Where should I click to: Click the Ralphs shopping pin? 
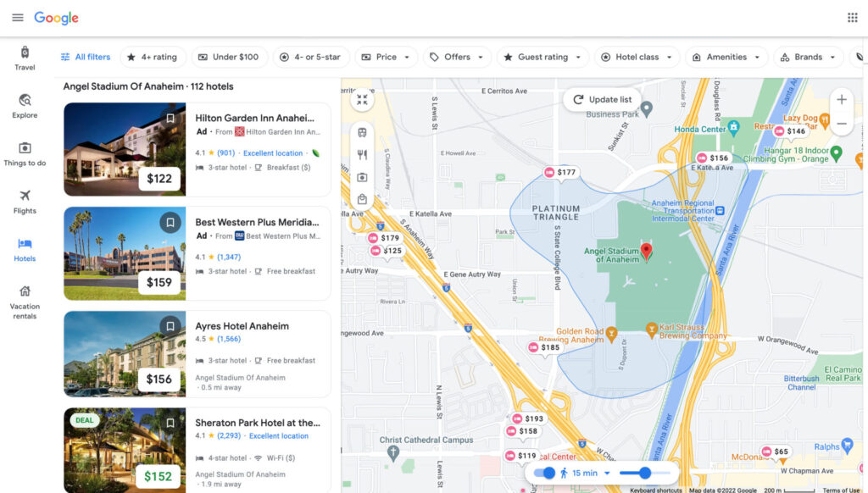[847, 446]
